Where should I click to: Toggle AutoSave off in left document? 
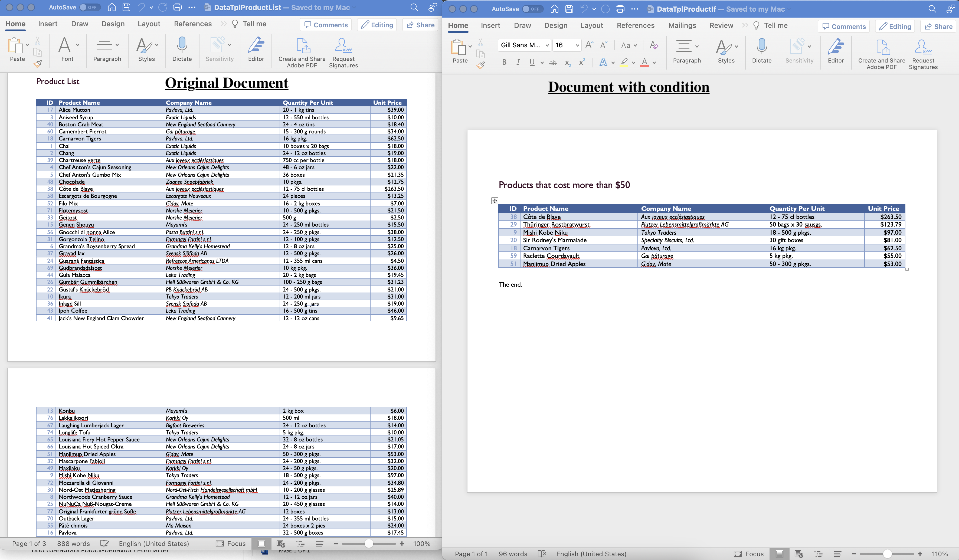click(x=87, y=7)
